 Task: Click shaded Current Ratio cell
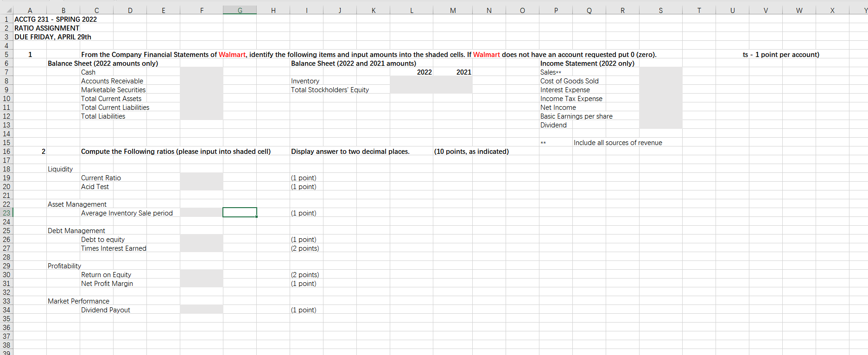pyautogui.click(x=201, y=177)
